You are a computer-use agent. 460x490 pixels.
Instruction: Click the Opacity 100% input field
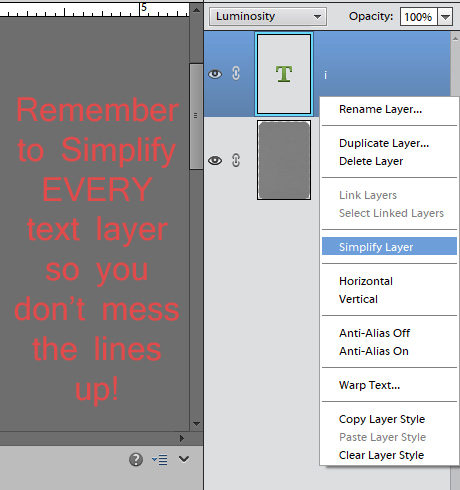pyautogui.click(x=419, y=17)
